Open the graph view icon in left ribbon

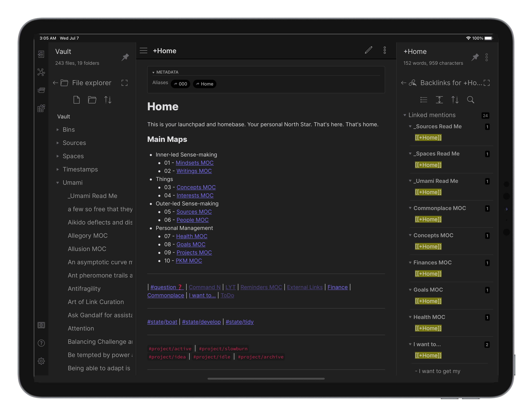click(x=41, y=72)
